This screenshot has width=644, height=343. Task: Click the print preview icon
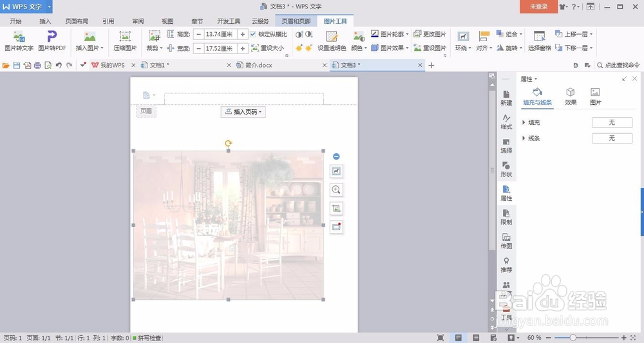[x=48, y=65]
